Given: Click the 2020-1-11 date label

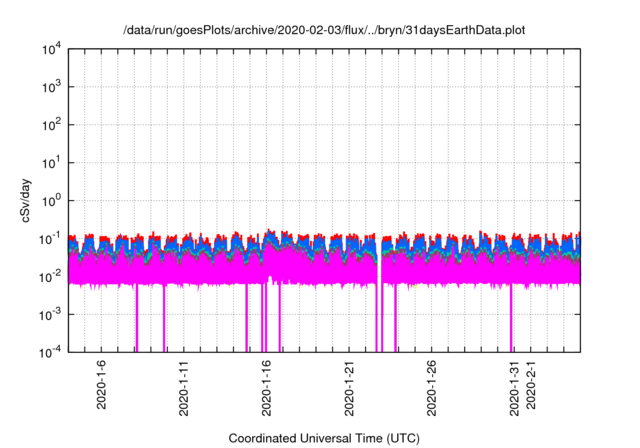Looking at the screenshot, I should pyautogui.click(x=184, y=388).
